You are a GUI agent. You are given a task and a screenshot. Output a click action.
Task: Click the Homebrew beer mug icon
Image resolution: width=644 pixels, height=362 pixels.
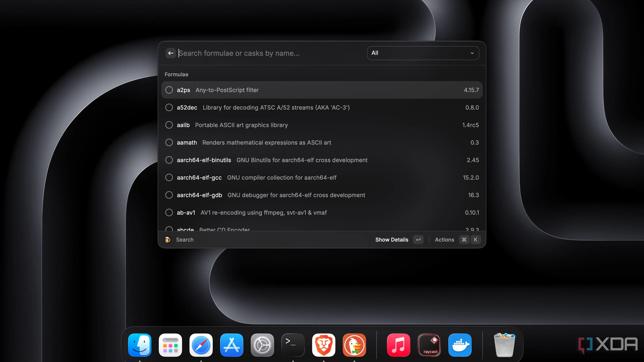click(x=168, y=240)
